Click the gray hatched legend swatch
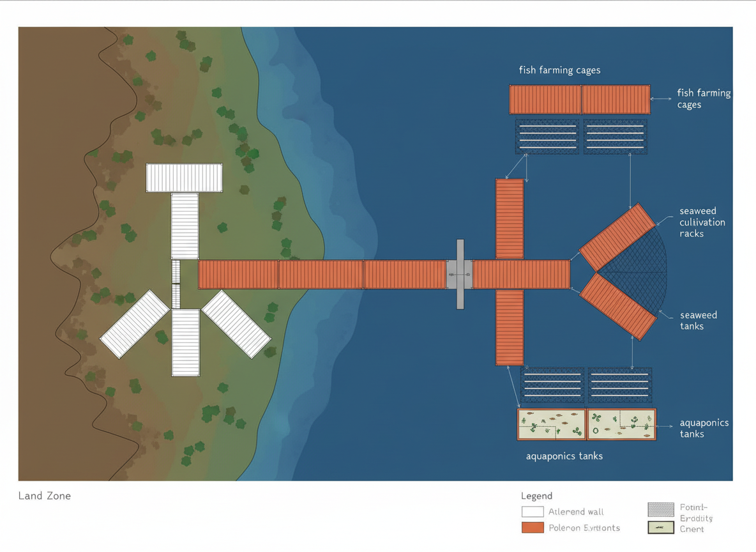The height and width of the screenshot is (552, 756). click(661, 509)
